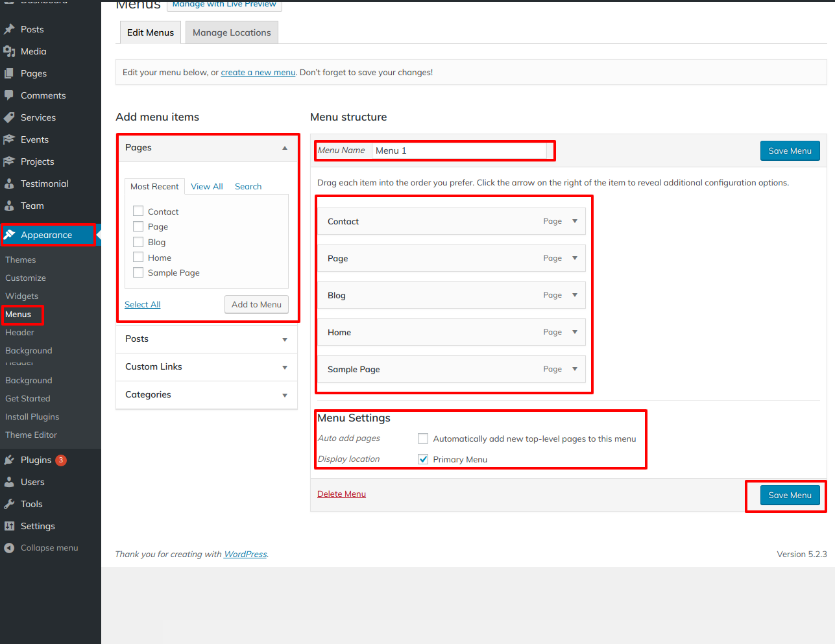Collapse the admin menu using arrow icon
The height and width of the screenshot is (644, 835).
(9, 548)
